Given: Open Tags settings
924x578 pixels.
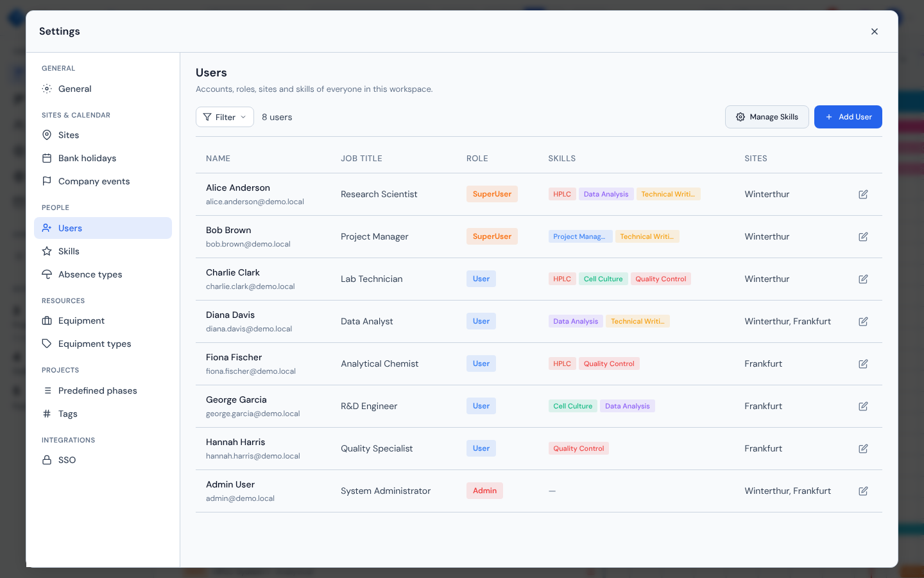Looking at the screenshot, I should (103, 414).
